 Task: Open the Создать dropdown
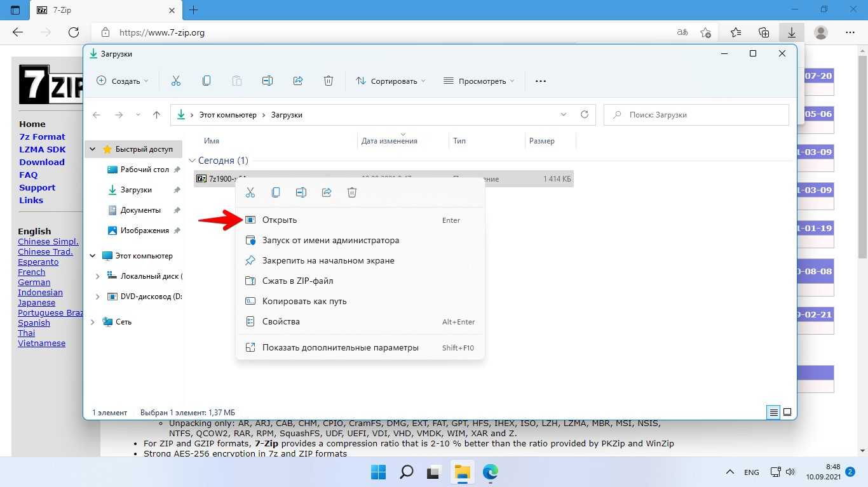pyautogui.click(x=122, y=81)
